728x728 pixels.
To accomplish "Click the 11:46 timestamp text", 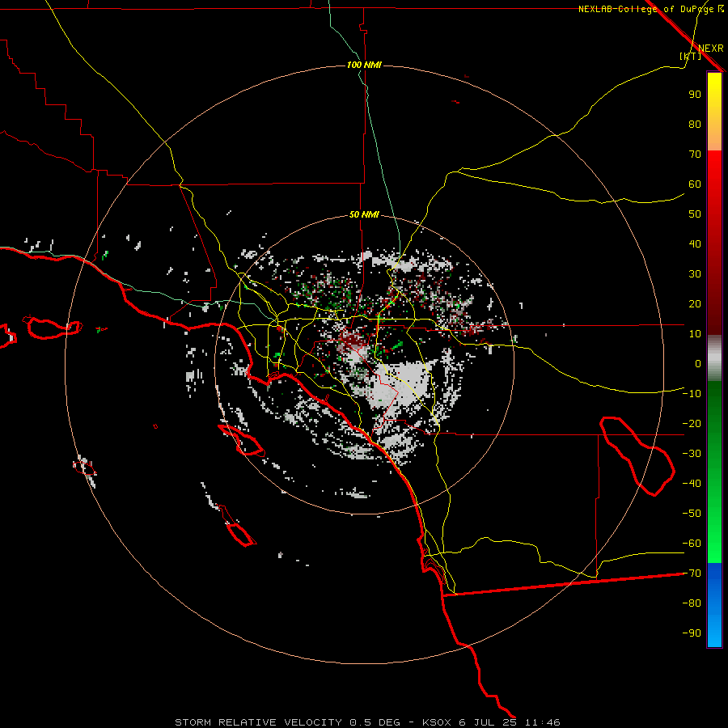I will 543,722.
